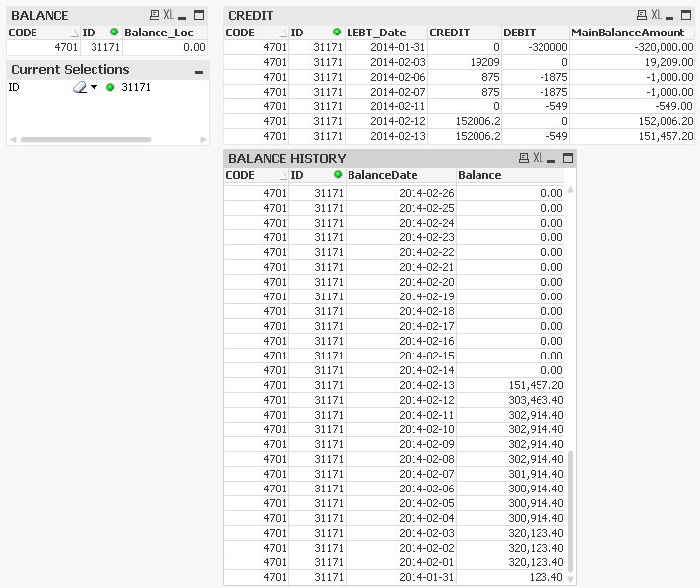The image size is (700, 588).
Task: Select CREDIT value 19209
Action: [x=465, y=62]
